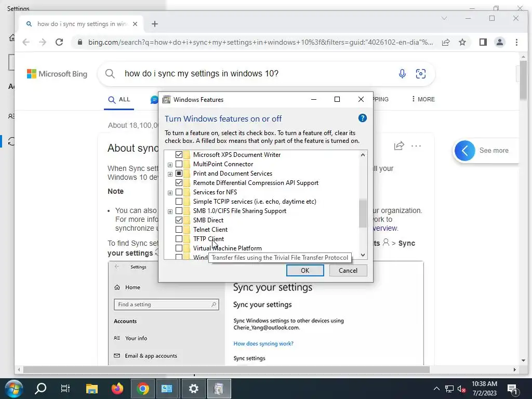
Task: Open a new Chrome tab
Action: click(x=155, y=24)
